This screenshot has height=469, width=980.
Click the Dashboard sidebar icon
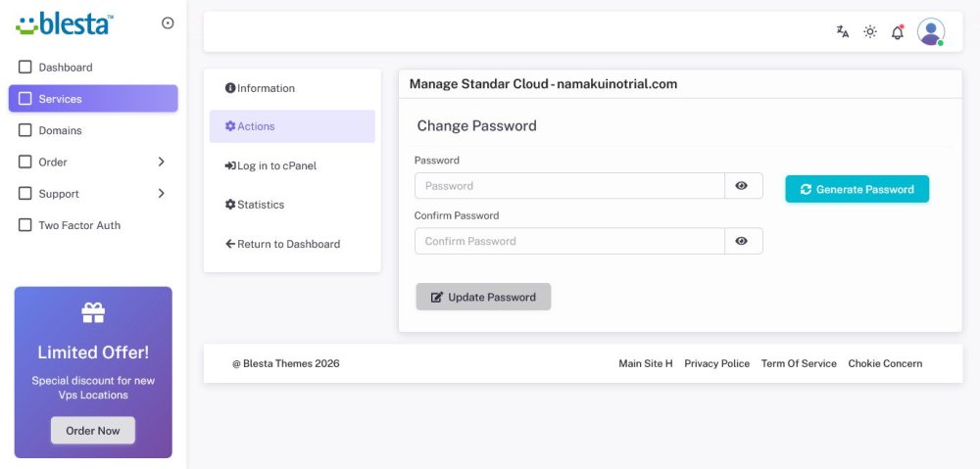pos(25,68)
